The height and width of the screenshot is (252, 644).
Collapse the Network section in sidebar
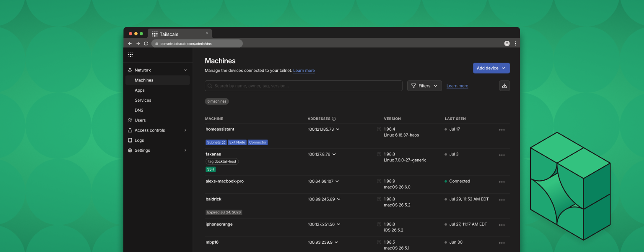[185, 70]
